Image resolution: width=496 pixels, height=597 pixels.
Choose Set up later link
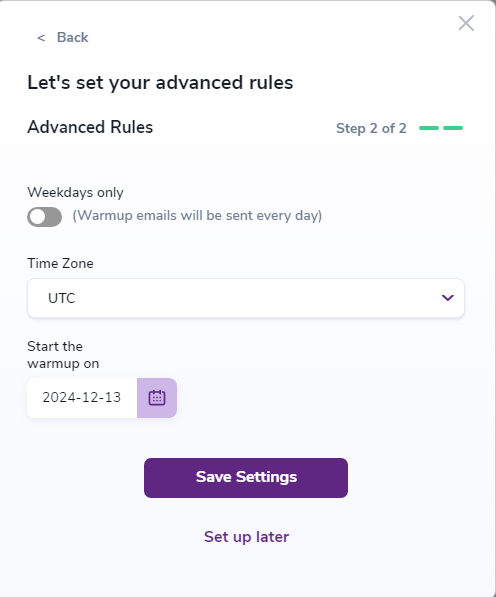[246, 537]
